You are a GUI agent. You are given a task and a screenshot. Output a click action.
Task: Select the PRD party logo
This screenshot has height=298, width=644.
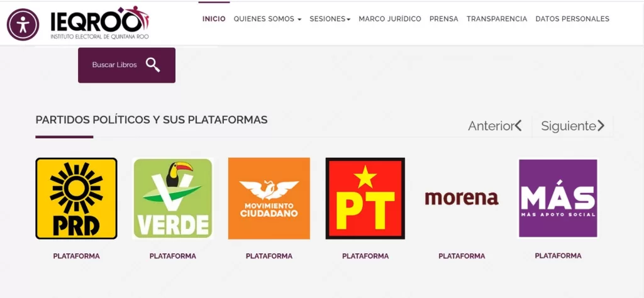pyautogui.click(x=76, y=198)
